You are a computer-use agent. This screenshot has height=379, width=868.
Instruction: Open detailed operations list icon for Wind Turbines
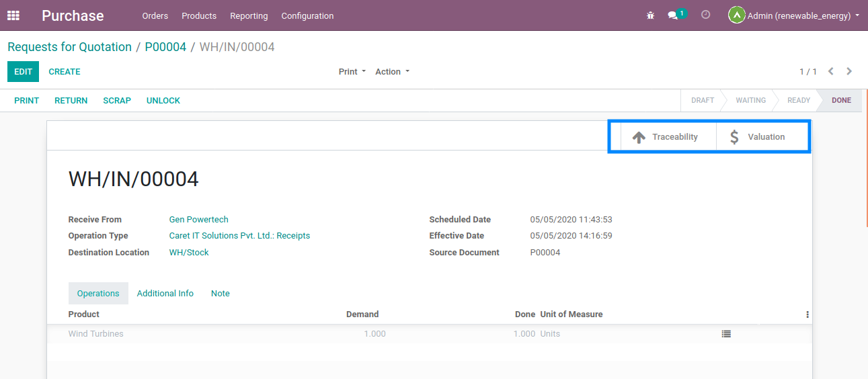pyautogui.click(x=726, y=333)
